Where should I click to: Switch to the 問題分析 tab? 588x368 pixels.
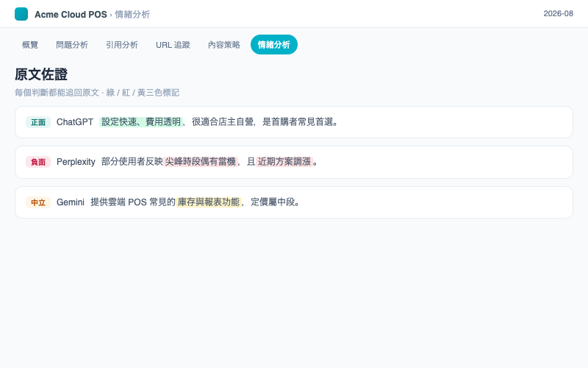pyautogui.click(x=72, y=45)
